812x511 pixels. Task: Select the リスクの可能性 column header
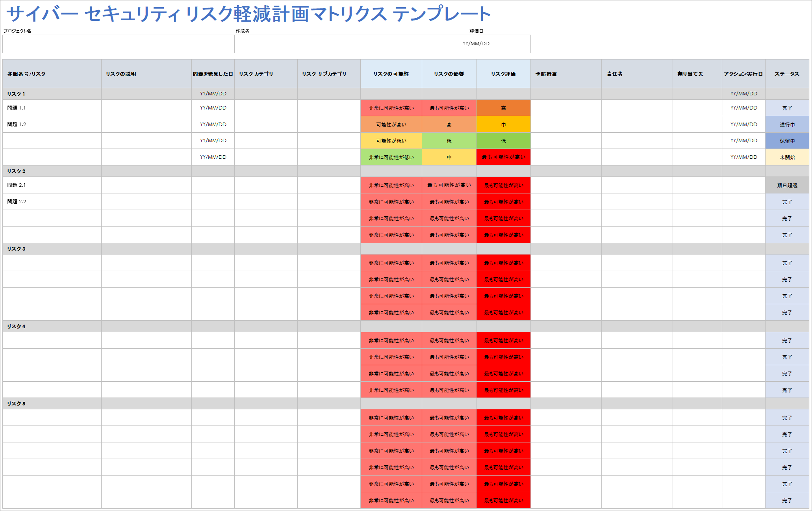(x=391, y=74)
